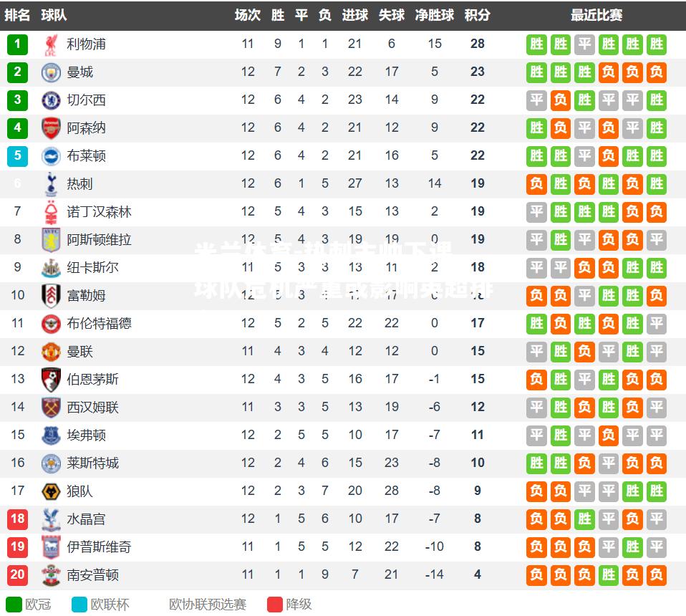Viewport: 686px width, 616px height.
Task: Open team page for 诺丁汉森林
Action: pos(99,212)
